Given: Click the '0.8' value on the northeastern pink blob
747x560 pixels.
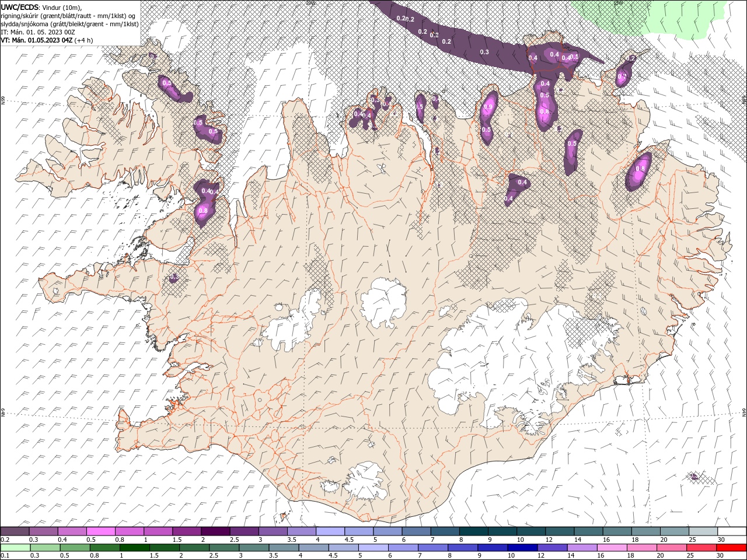Looking at the screenshot, I should click(640, 169).
